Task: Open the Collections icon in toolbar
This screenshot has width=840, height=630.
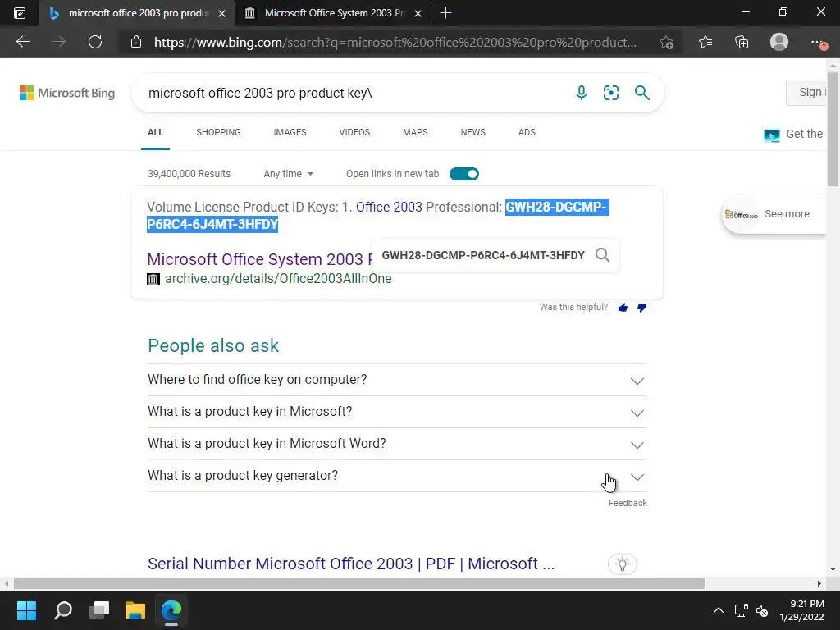Action: click(x=742, y=42)
